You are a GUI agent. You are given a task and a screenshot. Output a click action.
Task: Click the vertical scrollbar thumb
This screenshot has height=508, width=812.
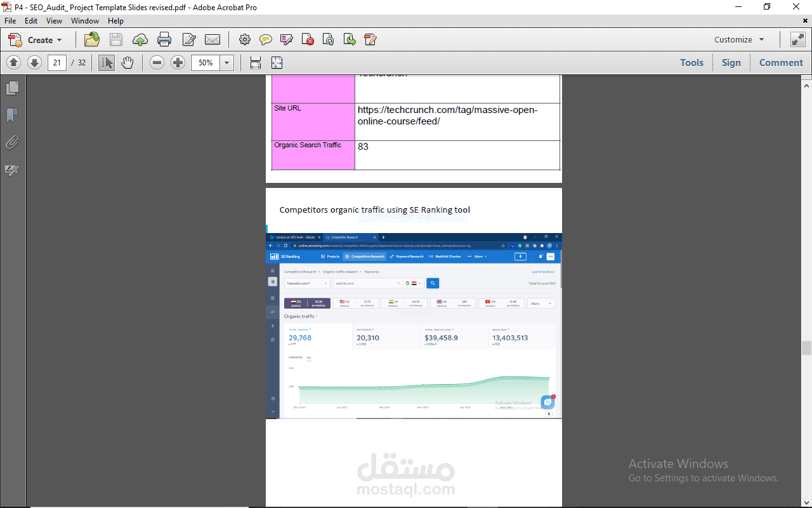point(806,348)
